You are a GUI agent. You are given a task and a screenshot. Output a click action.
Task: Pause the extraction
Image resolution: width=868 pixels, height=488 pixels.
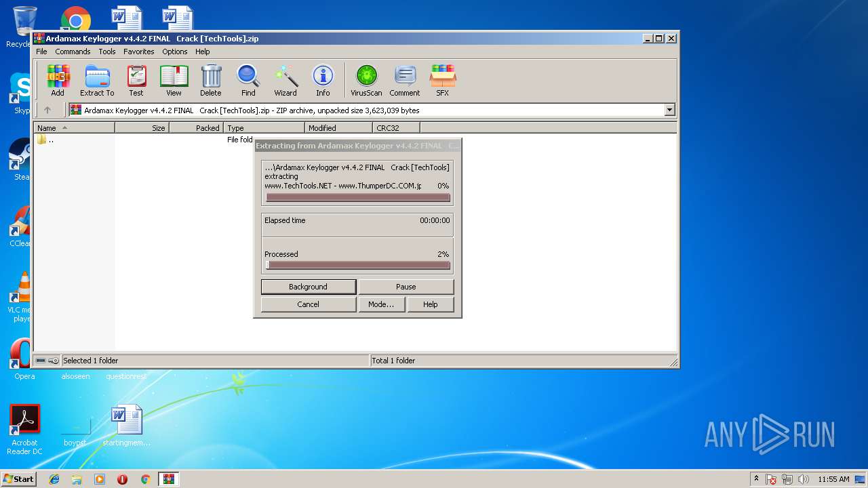coord(406,287)
